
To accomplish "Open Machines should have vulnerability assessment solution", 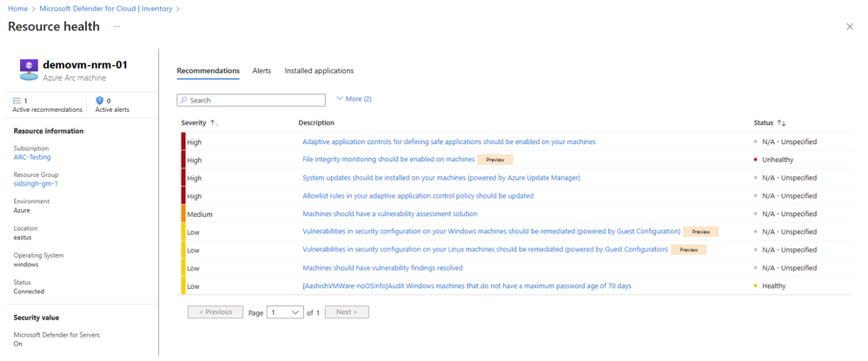I will [390, 213].
